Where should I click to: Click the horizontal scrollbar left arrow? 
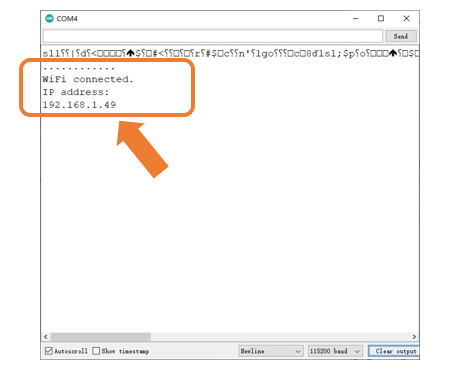click(46, 337)
